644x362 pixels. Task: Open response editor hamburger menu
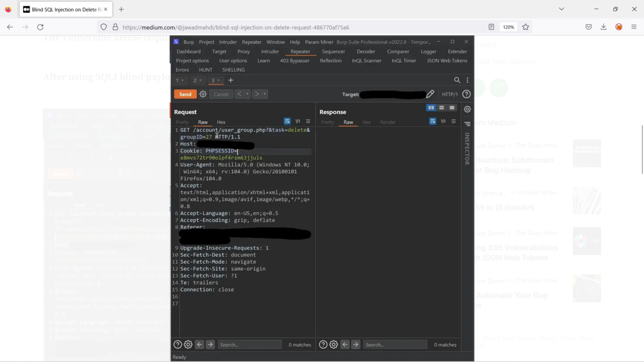point(453,121)
